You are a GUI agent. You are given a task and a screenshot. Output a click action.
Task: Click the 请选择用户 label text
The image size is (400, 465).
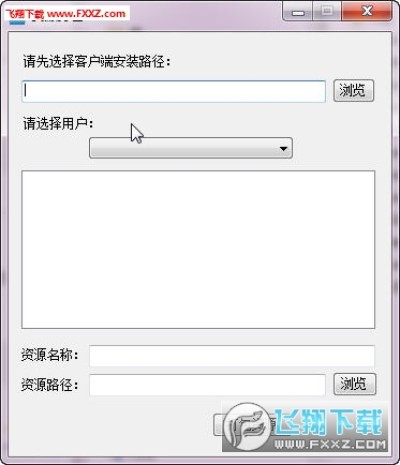pyautogui.click(x=58, y=124)
